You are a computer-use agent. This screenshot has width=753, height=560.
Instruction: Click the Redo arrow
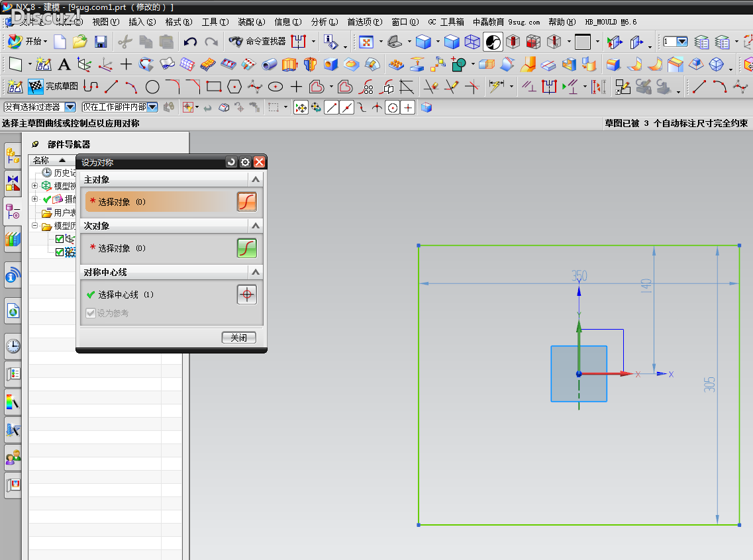pos(211,42)
